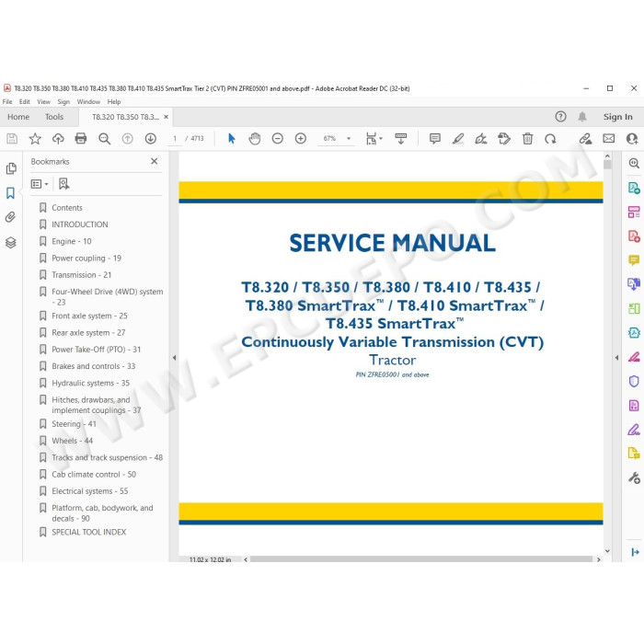Open the Create PDF tool
644x644 pixels.
click(634, 236)
